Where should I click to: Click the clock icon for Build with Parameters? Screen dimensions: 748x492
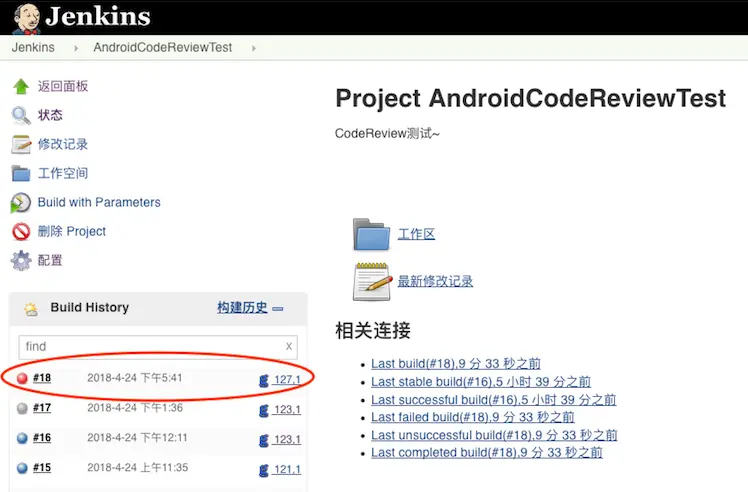click(x=21, y=203)
